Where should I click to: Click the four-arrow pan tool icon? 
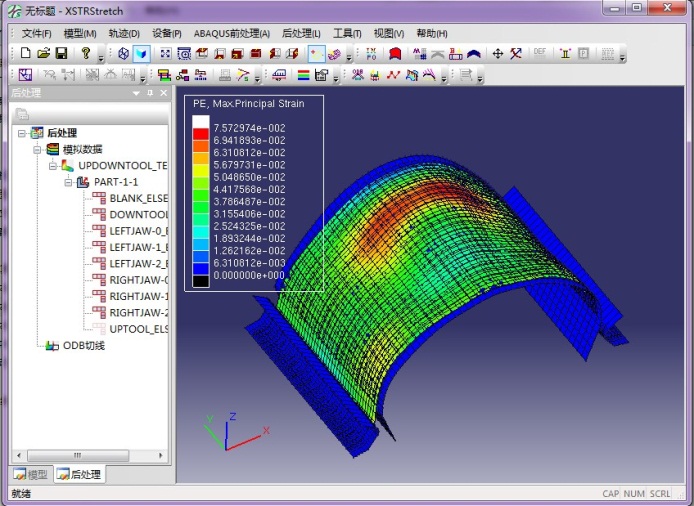click(497, 53)
